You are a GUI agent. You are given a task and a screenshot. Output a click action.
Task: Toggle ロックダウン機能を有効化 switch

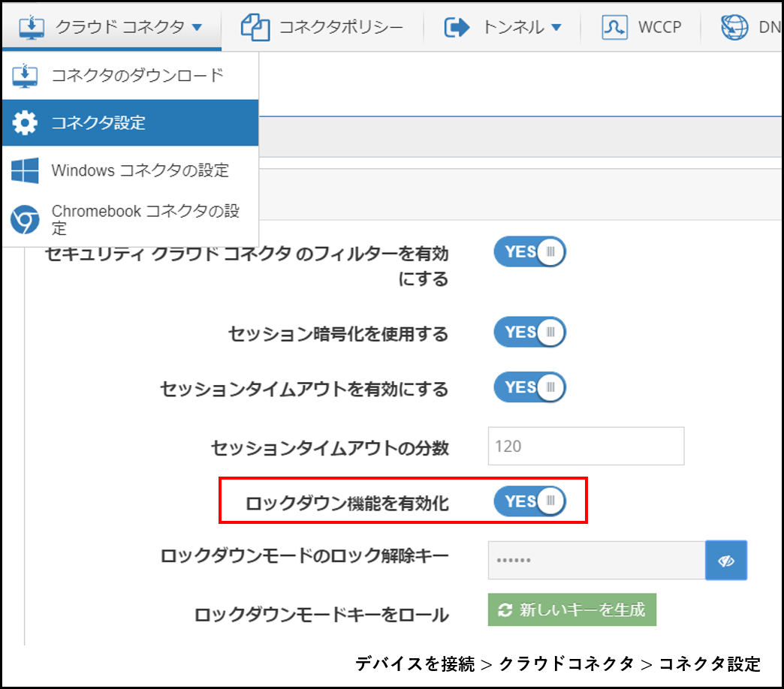(x=530, y=501)
